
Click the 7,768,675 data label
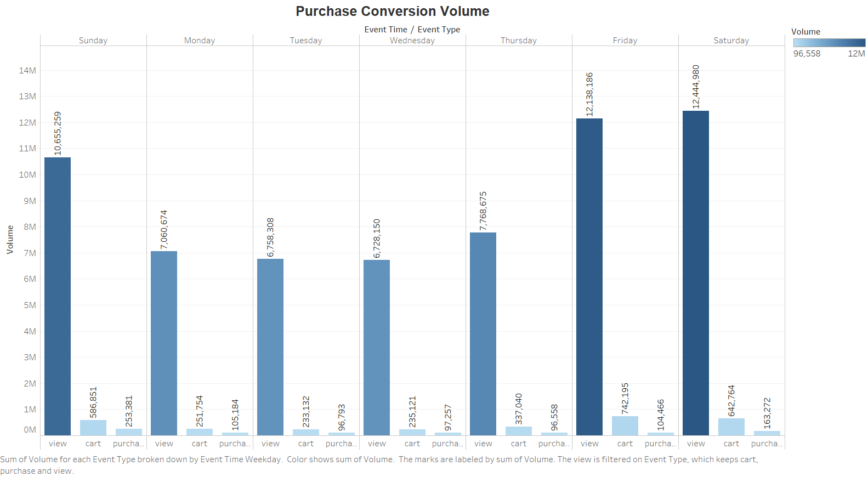(x=483, y=211)
